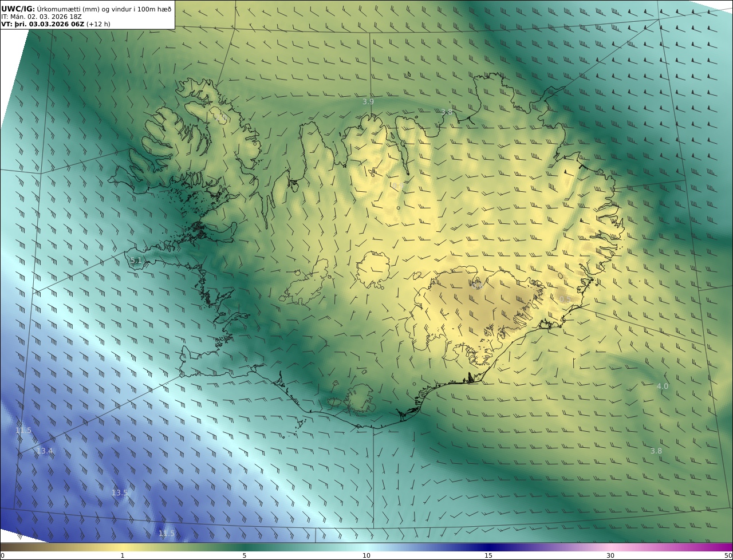Click the colorbar tick label '0'
Viewport: 733px width, 560px height.
pyautogui.click(x=2, y=555)
